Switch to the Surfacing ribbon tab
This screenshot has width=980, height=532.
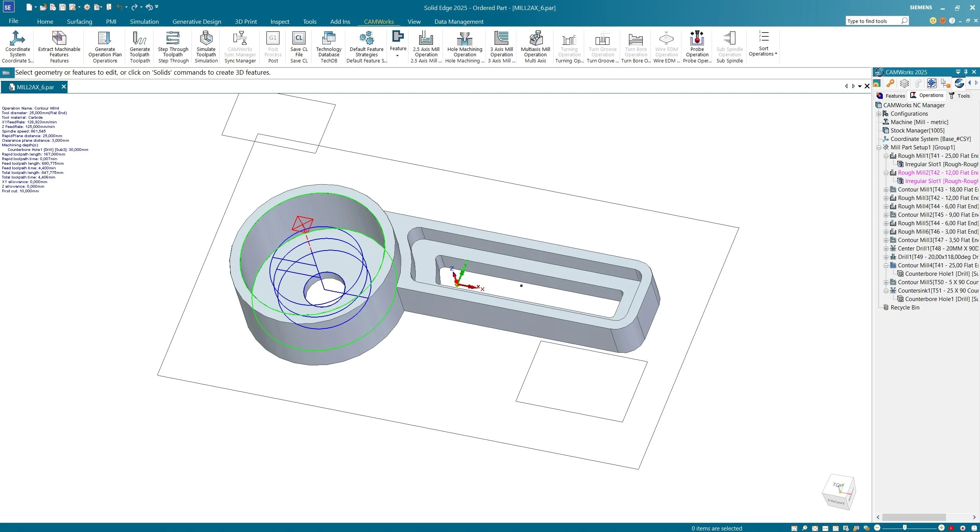click(80, 21)
